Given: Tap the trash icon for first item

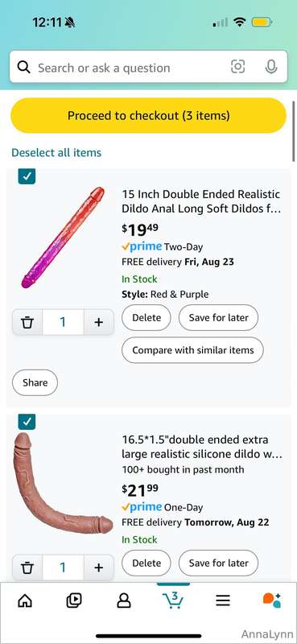Looking at the screenshot, I should click(x=27, y=322).
